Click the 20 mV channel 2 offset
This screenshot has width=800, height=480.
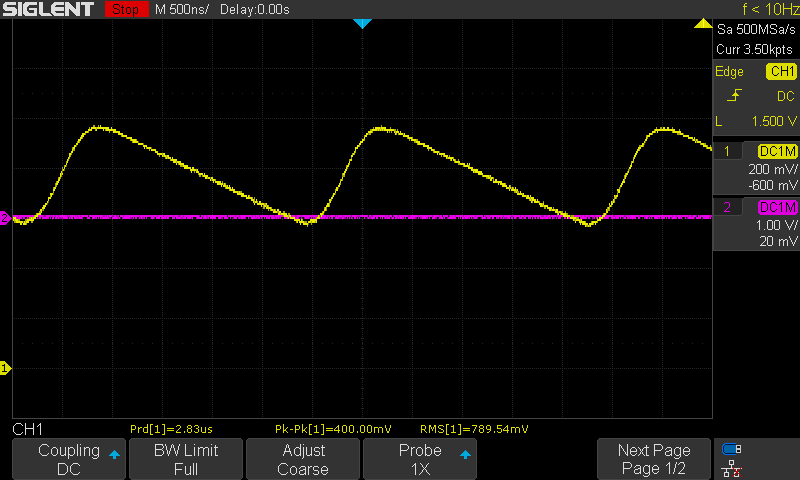click(778, 241)
